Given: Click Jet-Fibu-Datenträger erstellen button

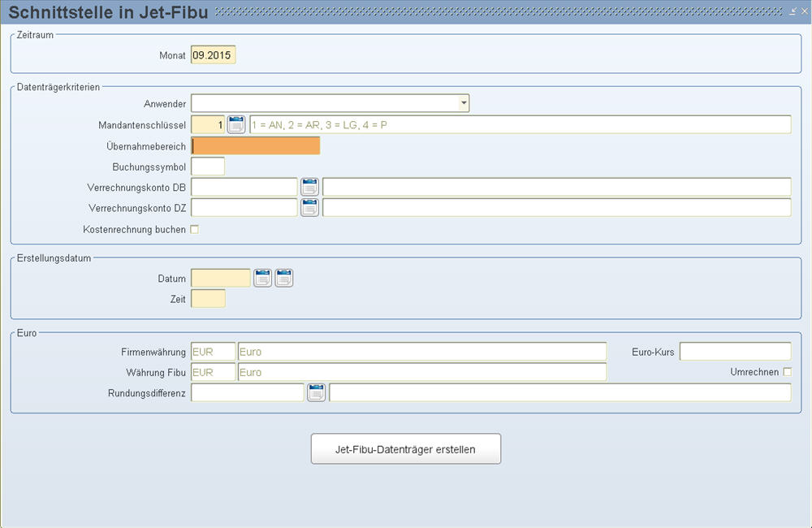Looking at the screenshot, I should (x=406, y=448).
